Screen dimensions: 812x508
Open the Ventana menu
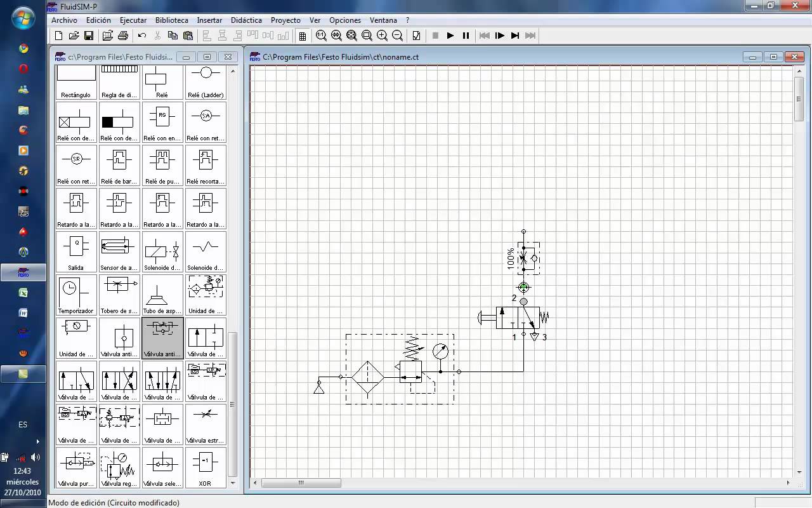tap(383, 20)
